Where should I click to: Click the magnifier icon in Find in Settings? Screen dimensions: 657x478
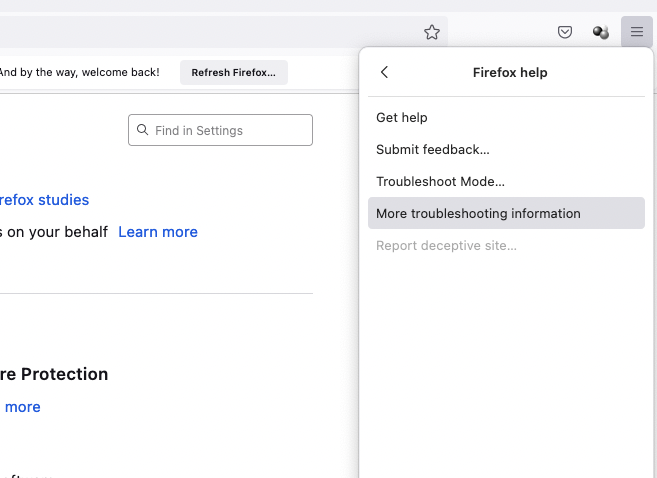point(142,130)
